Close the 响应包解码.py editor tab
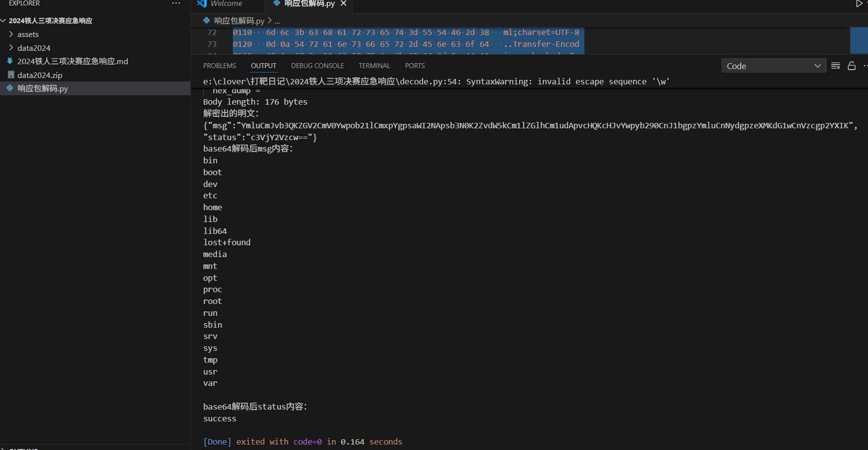The width and height of the screenshot is (868, 450). (344, 3)
